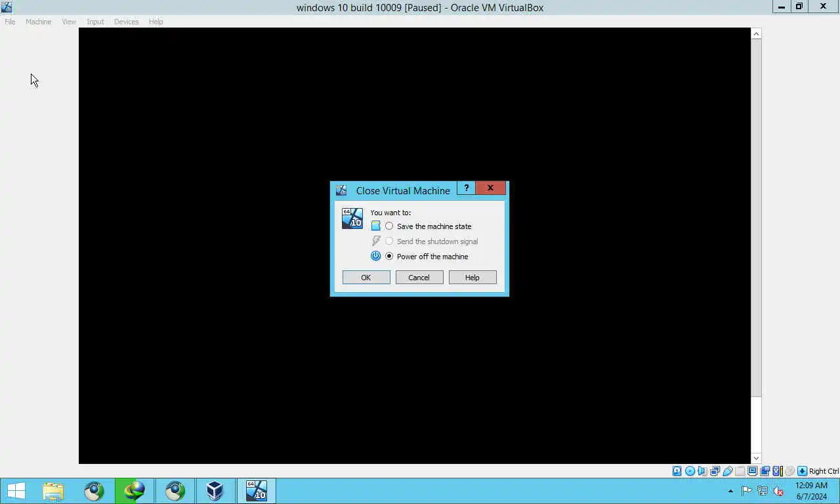Screen dimensions: 840x504
Task: Click the optical disc status icon
Action: pos(690,471)
